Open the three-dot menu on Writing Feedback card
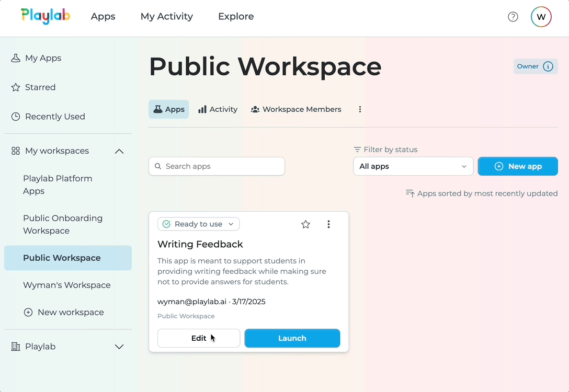The height and width of the screenshot is (392, 569). (329, 224)
